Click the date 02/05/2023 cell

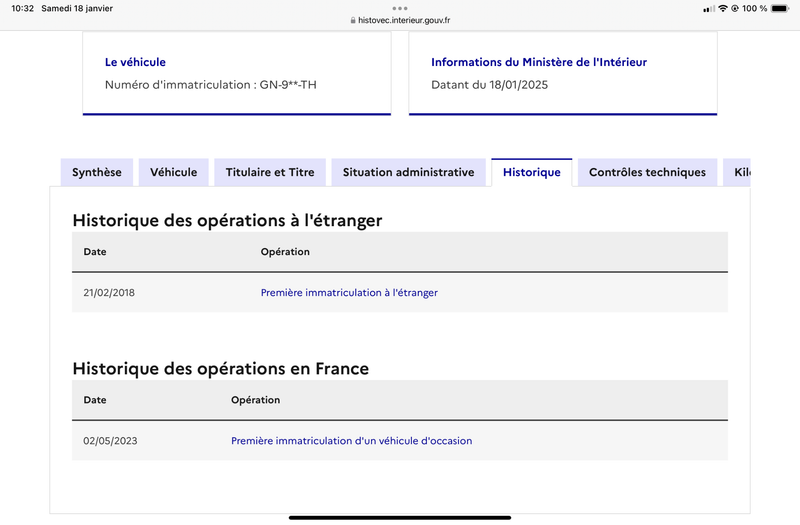pyautogui.click(x=110, y=441)
